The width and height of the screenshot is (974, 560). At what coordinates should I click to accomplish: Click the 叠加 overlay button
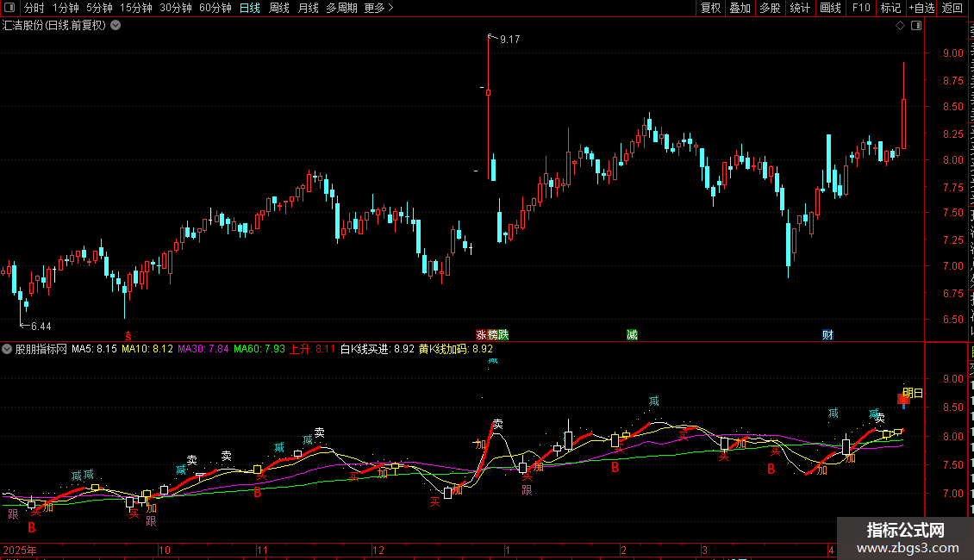740,8
